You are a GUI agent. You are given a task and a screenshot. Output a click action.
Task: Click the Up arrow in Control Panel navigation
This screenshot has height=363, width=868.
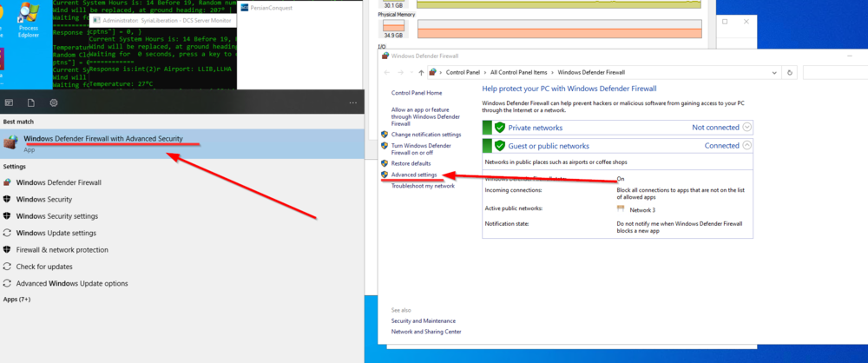tap(421, 73)
